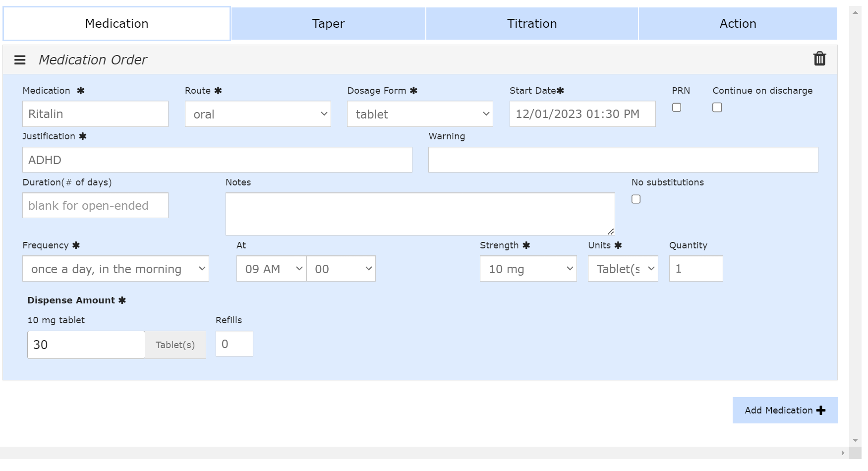
Task: Go to the Action tab
Action: point(738,23)
